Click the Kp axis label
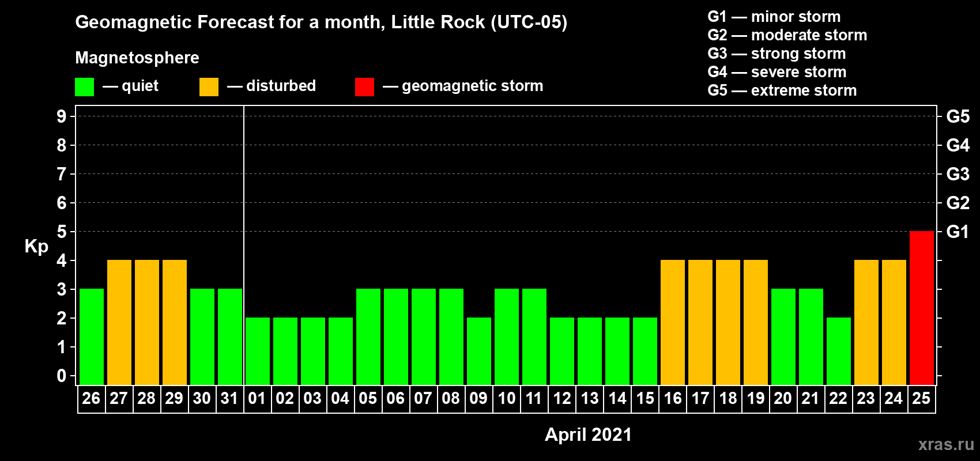980x461 pixels. (x=36, y=247)
